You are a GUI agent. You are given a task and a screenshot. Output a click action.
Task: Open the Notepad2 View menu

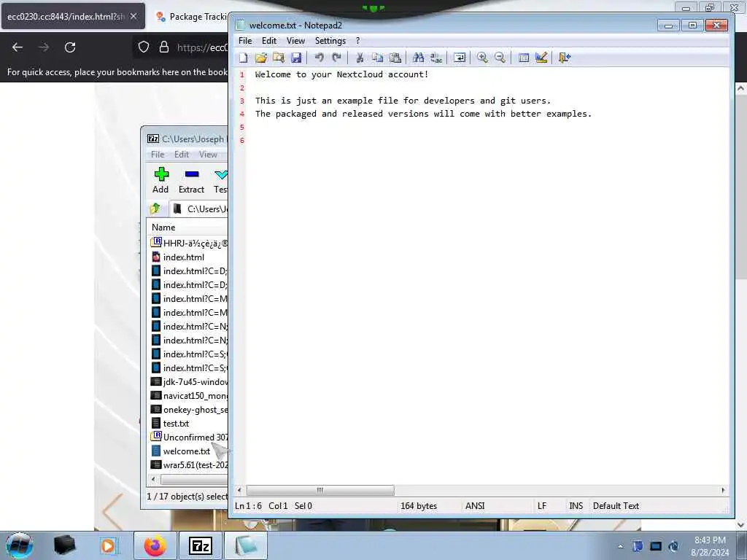coord(295,41)
